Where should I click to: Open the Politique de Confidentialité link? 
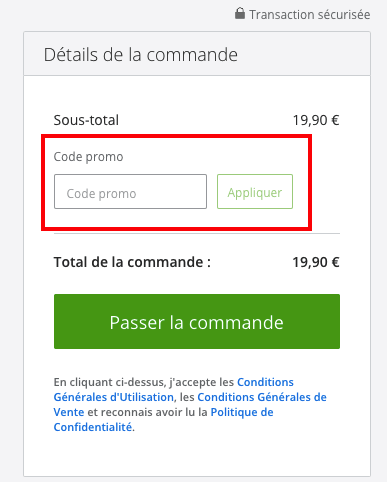(x=242, y=412)
